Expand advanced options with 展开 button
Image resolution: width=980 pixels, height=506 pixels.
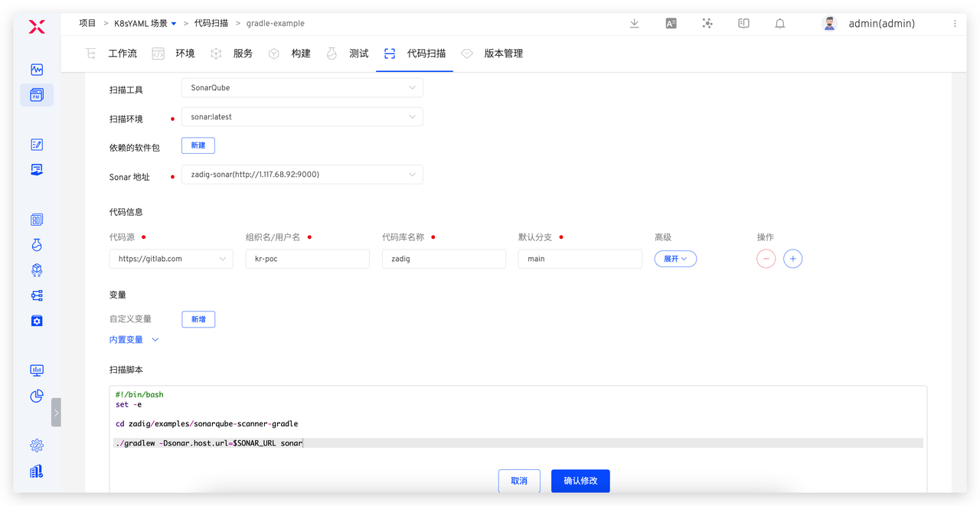click(x=675, y=259)
